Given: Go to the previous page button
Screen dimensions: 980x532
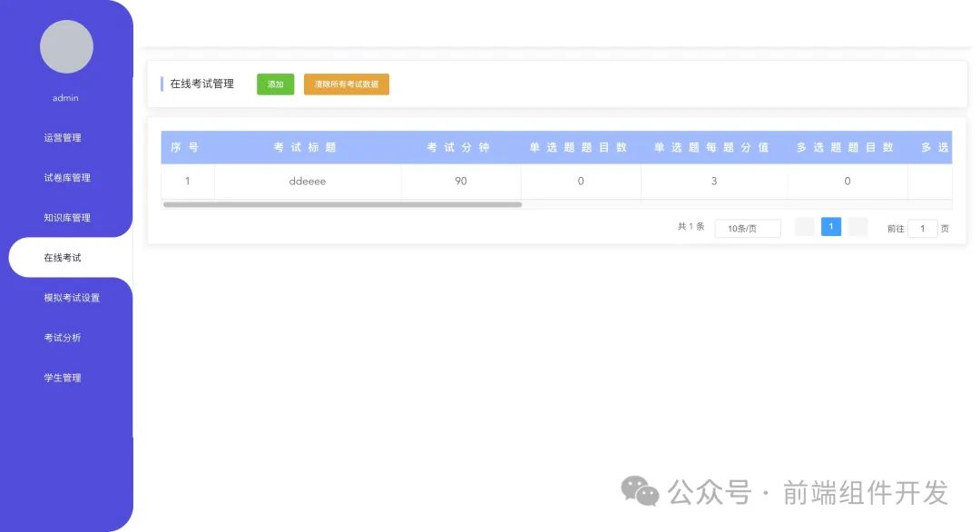Looking at the screenshot, I should point(804,227).
